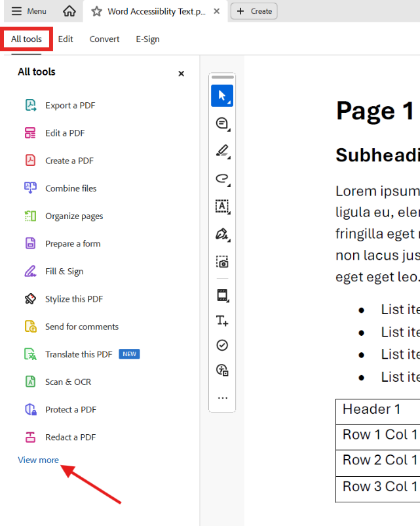Click the Prepare a form label
Screen dimensions: 420x526
tap(73, 243)
